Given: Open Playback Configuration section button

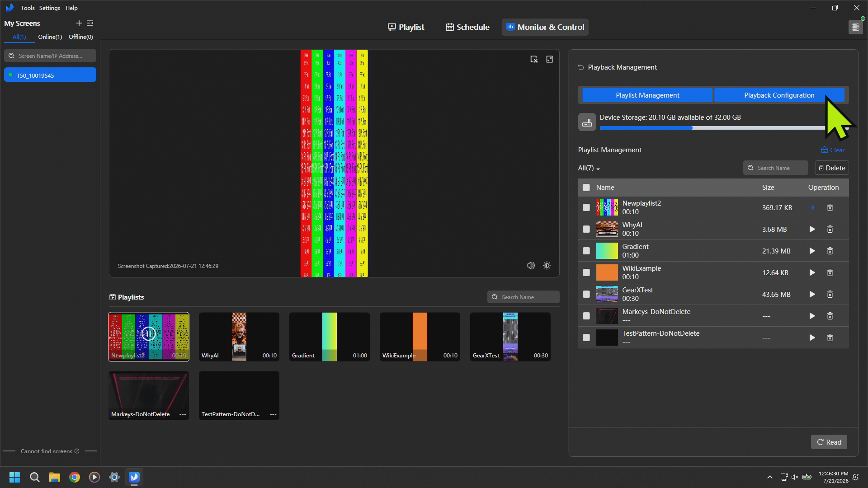Looking at the screenshot, I should (x=779, y=95).
